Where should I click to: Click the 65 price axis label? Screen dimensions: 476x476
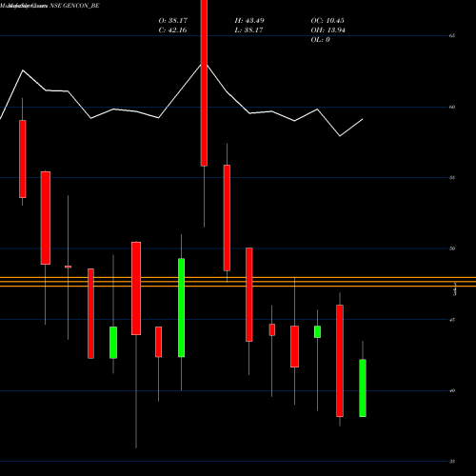point(452,35)
